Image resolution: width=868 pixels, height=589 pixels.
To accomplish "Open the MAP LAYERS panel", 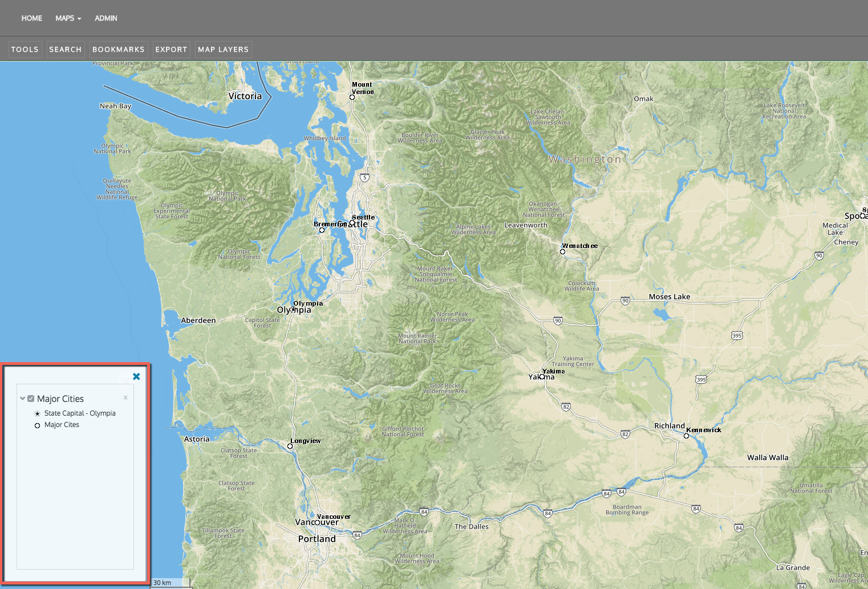I will point(223,50).
